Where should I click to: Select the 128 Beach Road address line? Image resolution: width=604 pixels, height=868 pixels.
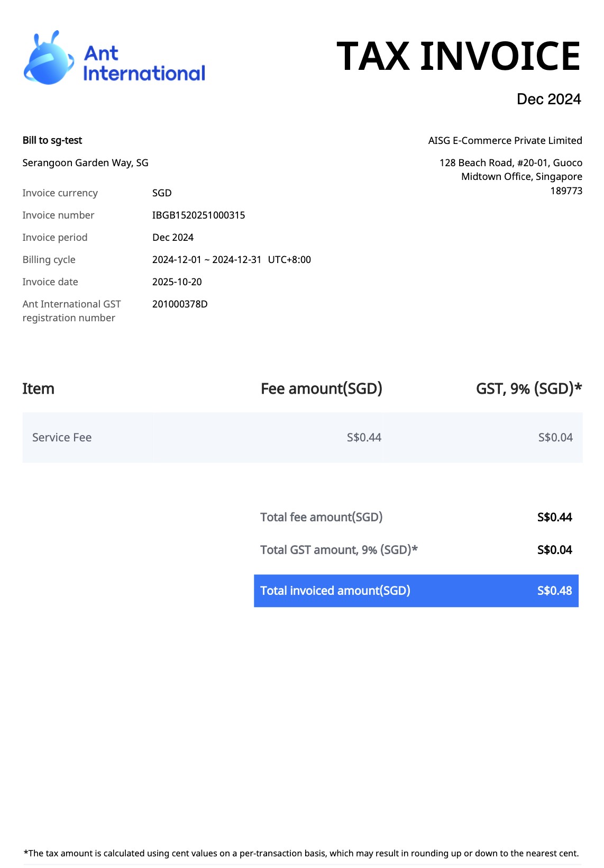(x=510, y=162)
